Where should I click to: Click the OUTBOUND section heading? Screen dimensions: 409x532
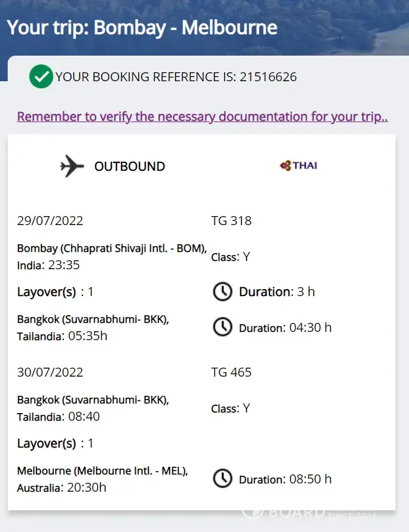[x=129, y=166]
